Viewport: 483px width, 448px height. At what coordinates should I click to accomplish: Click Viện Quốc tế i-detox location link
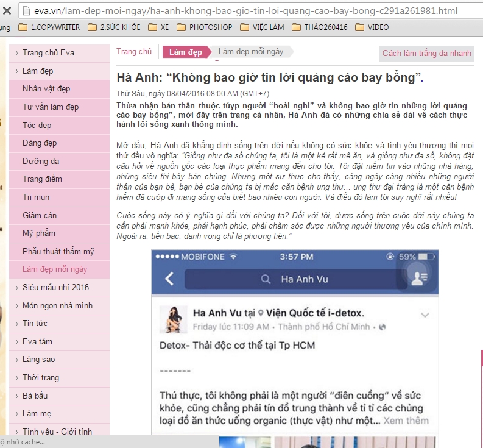point(315,313)
